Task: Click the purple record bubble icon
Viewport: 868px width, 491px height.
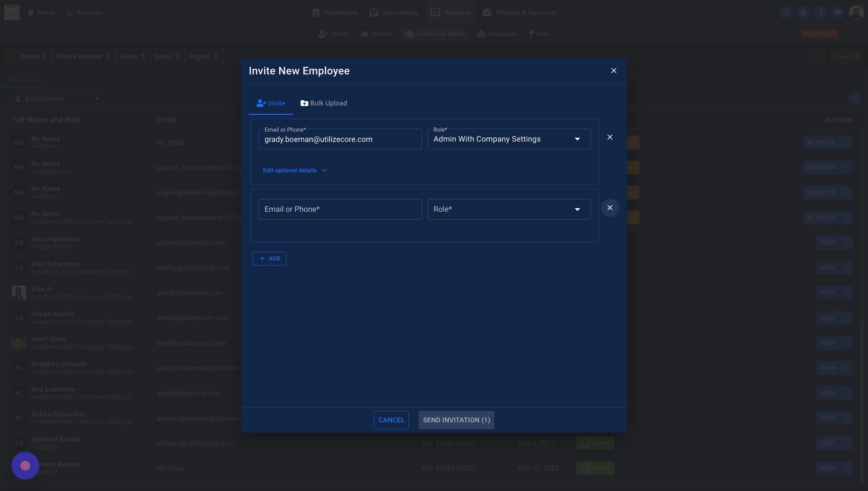Action: click(x=25, y=466)
